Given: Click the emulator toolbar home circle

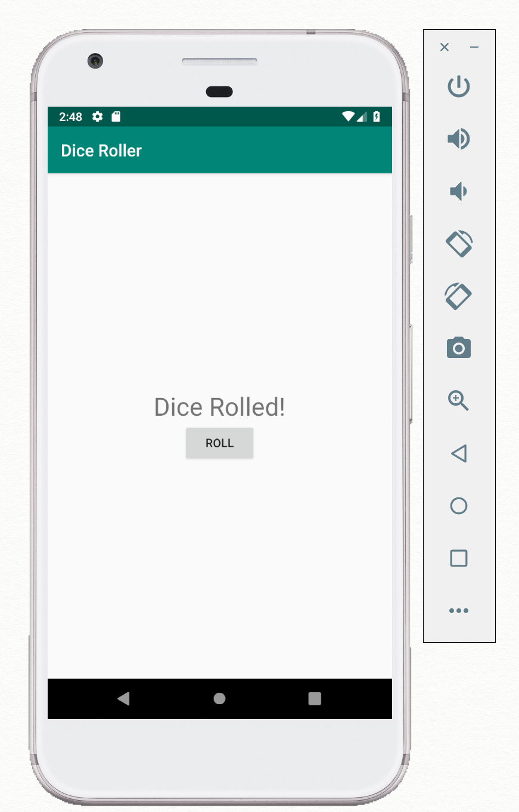Looking at the screenshot, I should (459, 506).
